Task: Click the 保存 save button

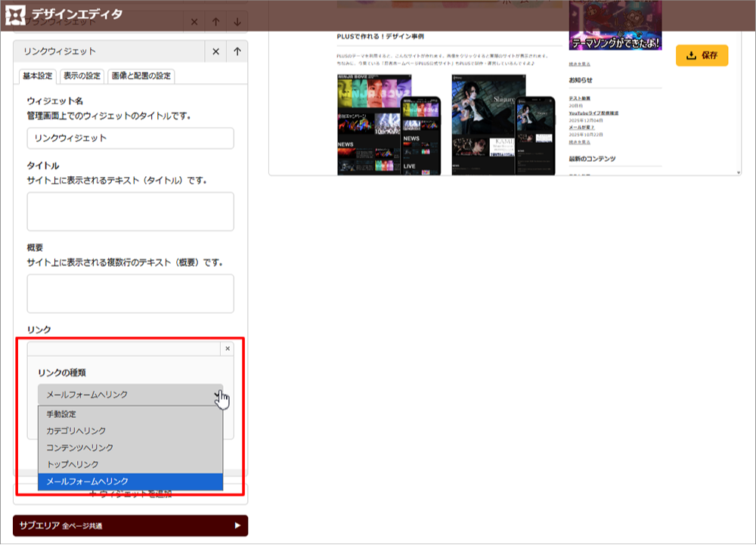Action: click(702, 55)
